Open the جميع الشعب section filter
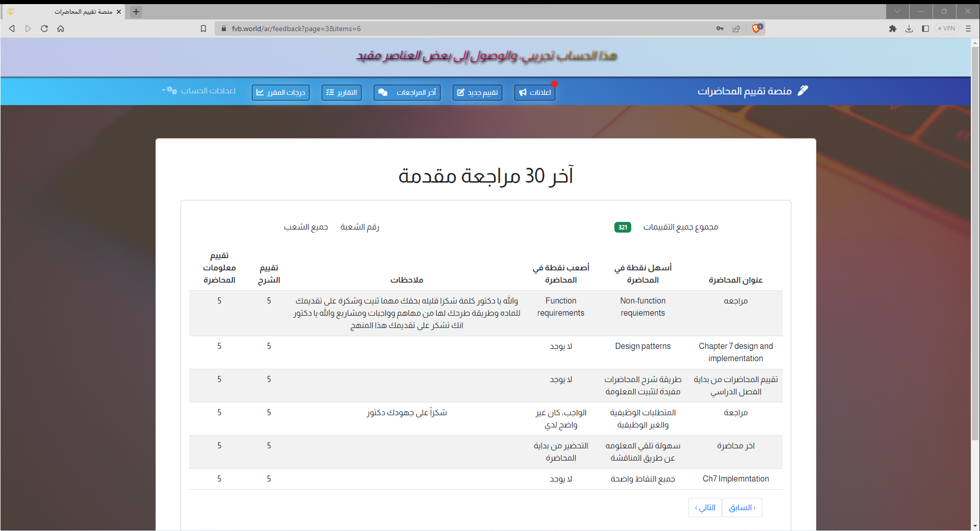The width and height of the screenshot is (980, 531). (x=305, y=227)
